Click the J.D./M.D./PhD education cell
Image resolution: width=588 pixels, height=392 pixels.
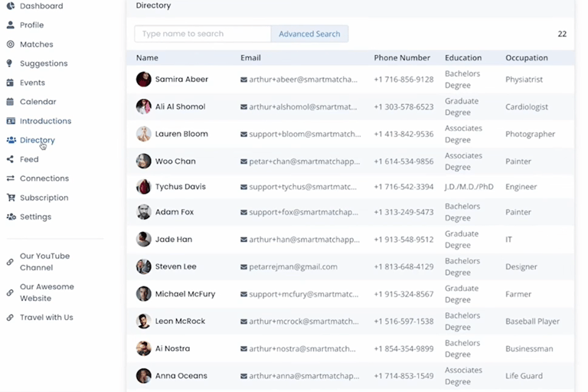(469, 187)
